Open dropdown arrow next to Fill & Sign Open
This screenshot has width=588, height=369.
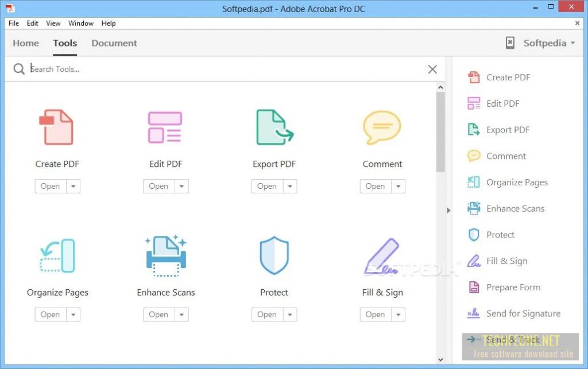coord(399,314)
